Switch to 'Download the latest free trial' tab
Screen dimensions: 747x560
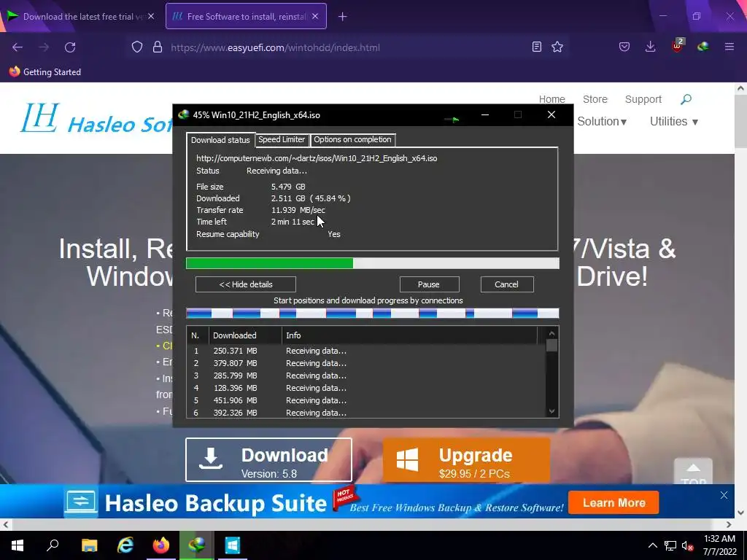click(x=81, y=16)
